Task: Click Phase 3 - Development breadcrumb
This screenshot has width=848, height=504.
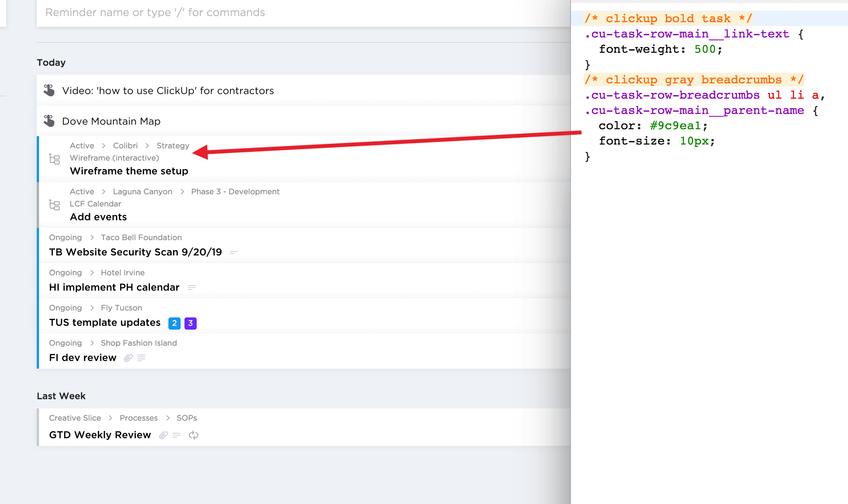Action: [x=235, y=192]
